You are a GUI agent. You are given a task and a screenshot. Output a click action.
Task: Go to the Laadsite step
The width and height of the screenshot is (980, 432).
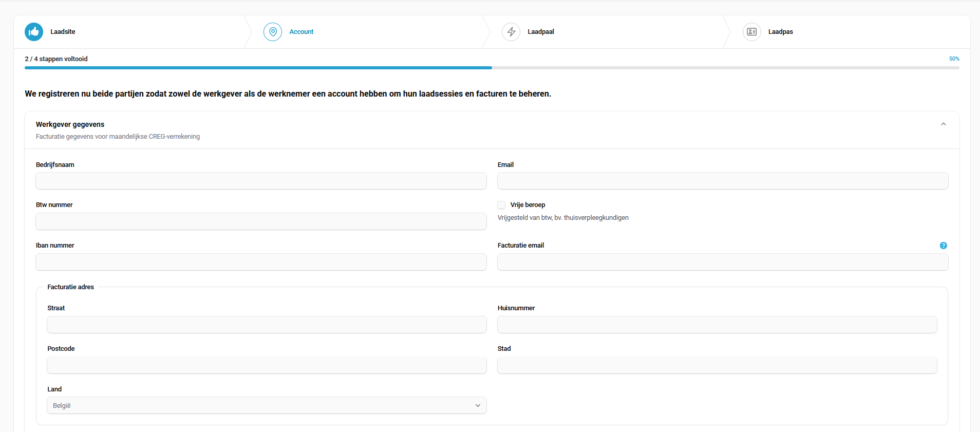click(63, 32)
